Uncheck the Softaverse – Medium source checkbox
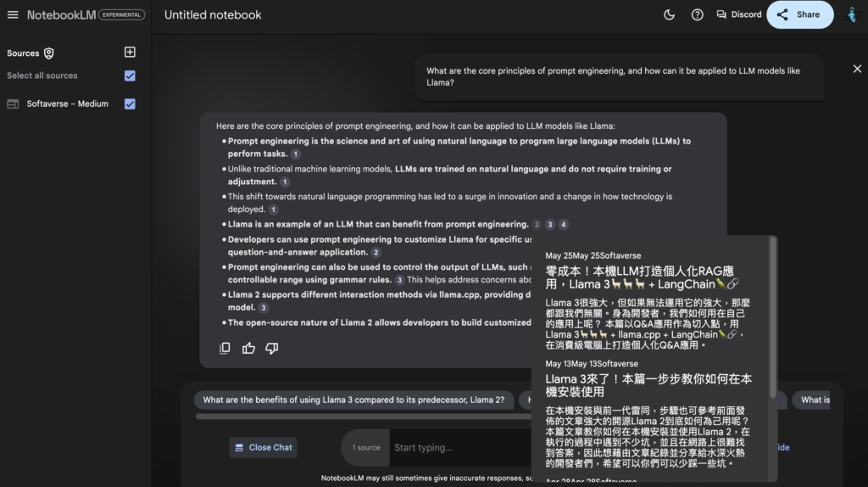868x487 pixels. pyautogui.click(x=130, y=104)
